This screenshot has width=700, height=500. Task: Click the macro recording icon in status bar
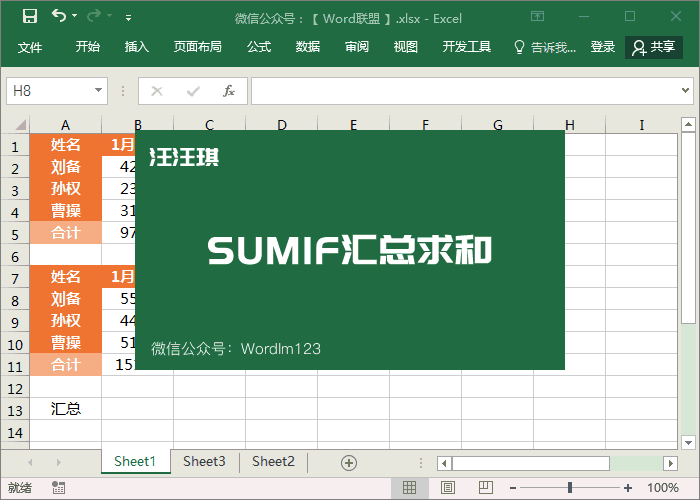click(59, 488)
